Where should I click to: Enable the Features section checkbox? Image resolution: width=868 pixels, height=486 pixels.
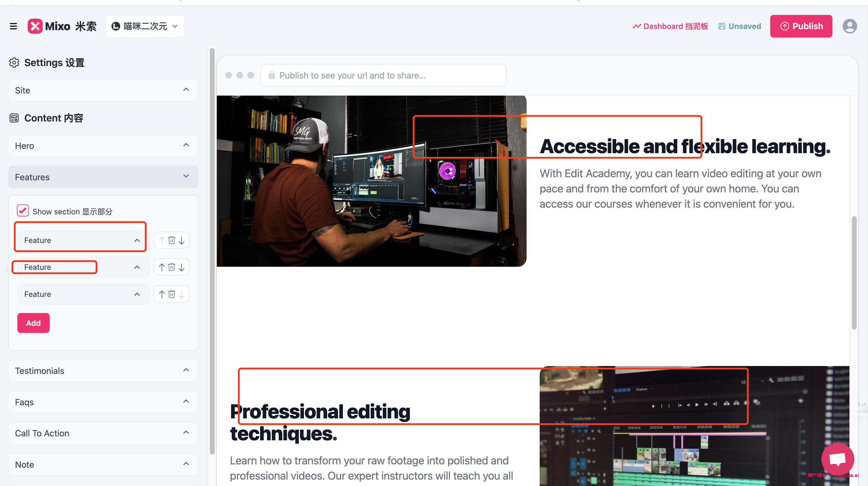coord(22,211)
